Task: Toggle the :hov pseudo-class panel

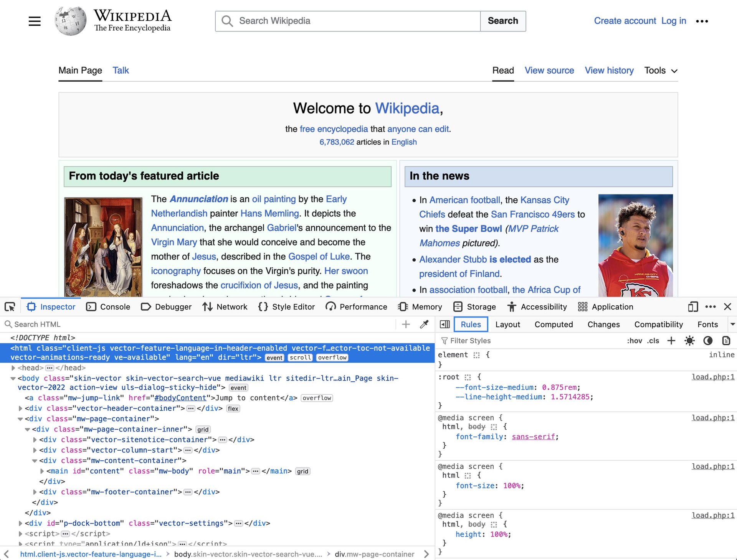Action: coord(635,341)
